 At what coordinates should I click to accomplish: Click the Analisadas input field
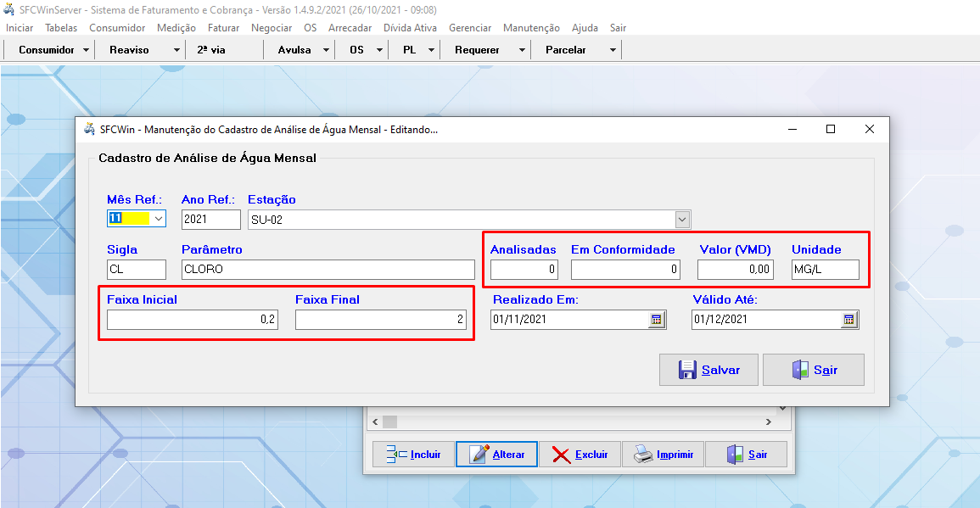click(x=524, y=270)
